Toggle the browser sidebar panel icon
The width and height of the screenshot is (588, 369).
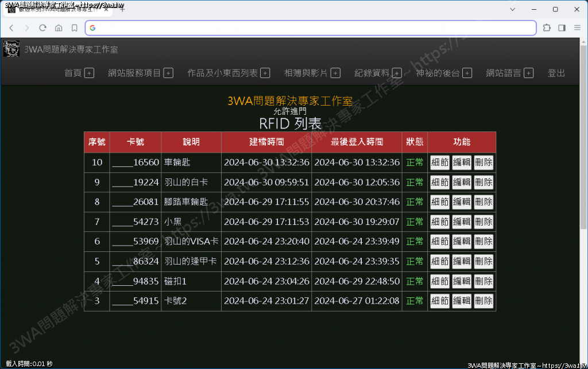(562, 28)
